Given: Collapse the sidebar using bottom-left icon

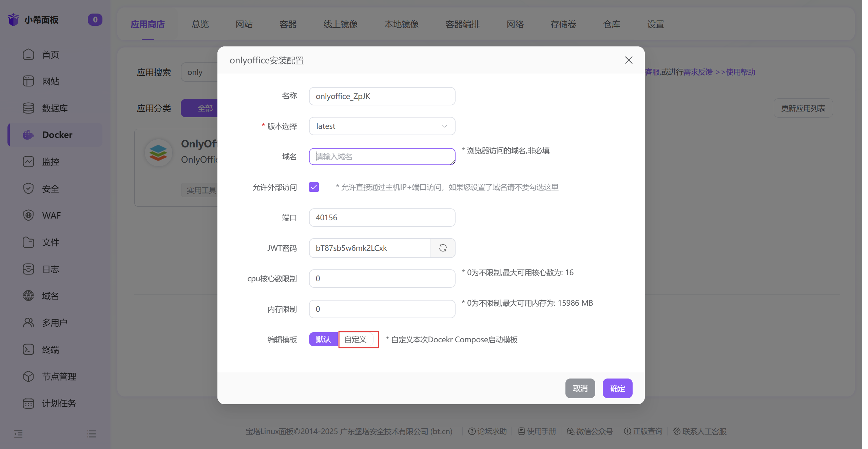Looking at the screenshot, I should [x=18, y=434].
